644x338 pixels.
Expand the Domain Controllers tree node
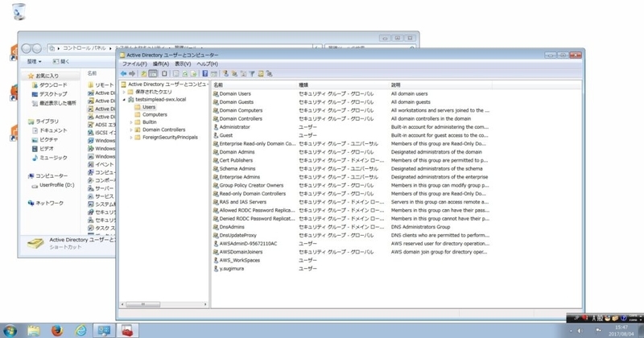tap(131, 130)
